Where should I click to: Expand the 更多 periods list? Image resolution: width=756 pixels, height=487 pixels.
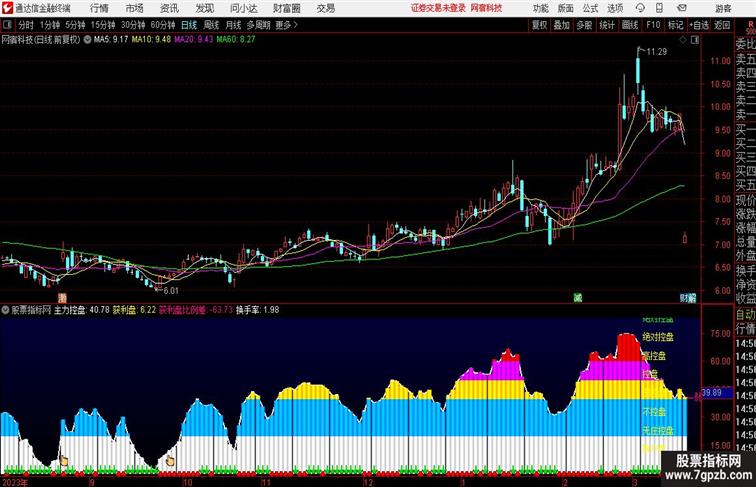click(286, 25)
